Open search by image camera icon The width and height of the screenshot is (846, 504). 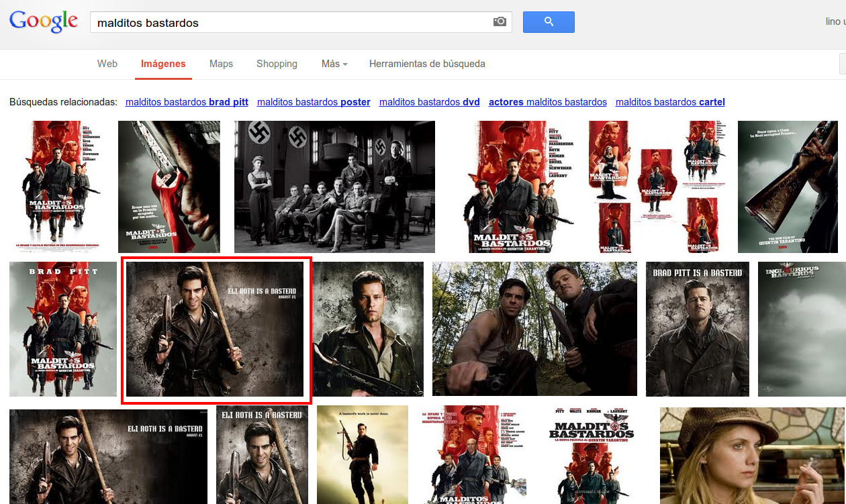click(x=500, y=22)
